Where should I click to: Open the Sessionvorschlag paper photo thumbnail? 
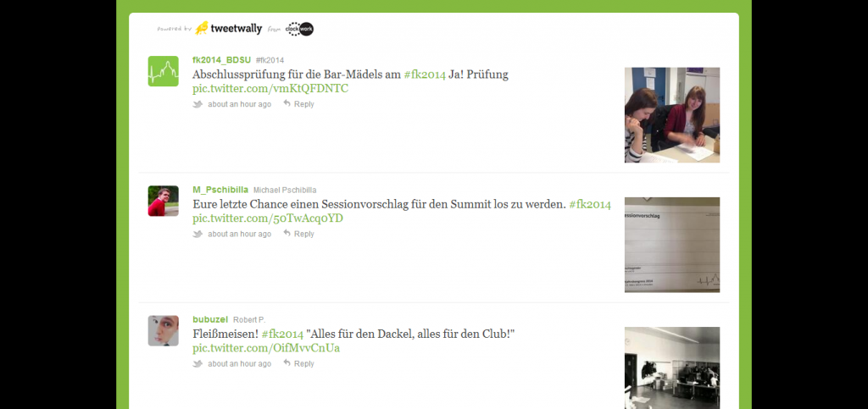[672, 245]
